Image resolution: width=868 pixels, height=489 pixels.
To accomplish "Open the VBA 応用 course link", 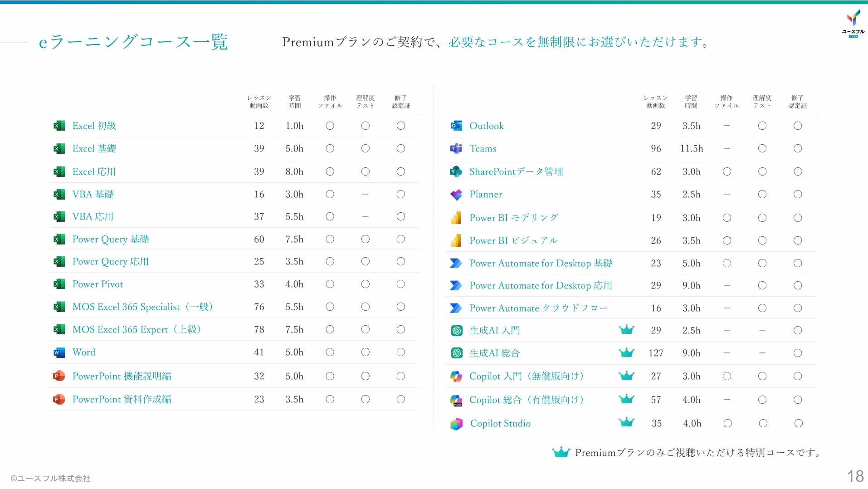I will click(93, 216).
